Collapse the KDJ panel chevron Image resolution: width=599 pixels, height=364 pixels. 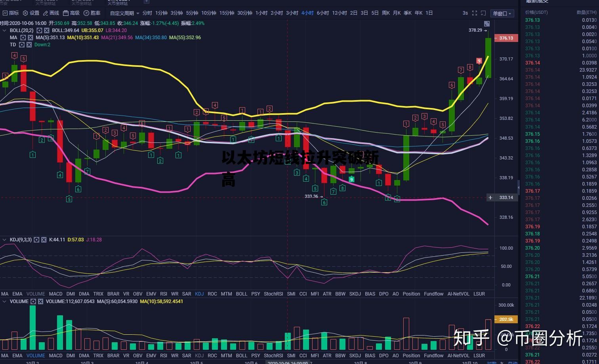pos(5,240)
